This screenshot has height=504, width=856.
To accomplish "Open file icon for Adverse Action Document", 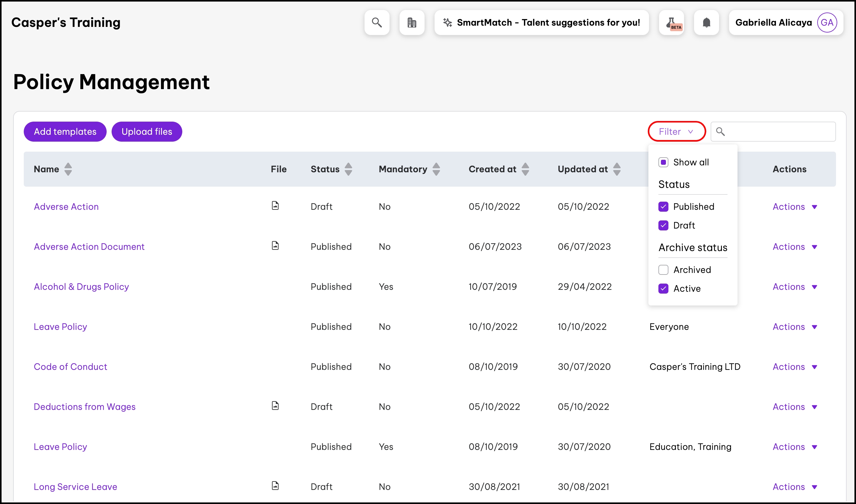I will point(275,245).
